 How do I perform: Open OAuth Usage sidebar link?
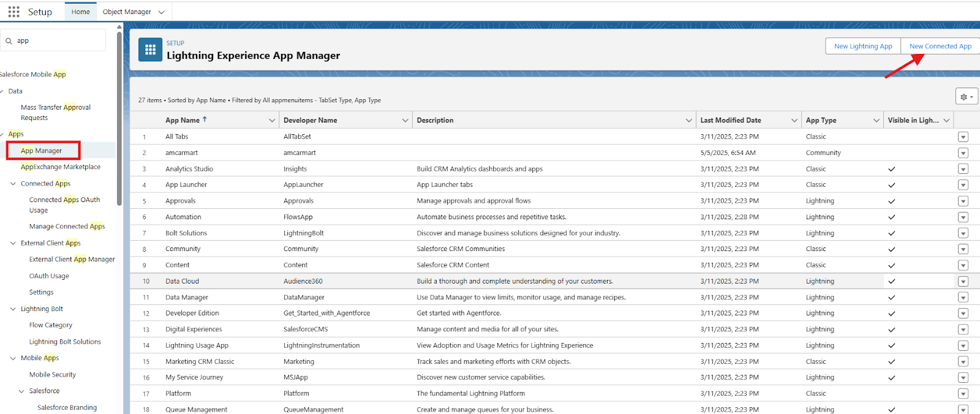tap(49, 276)
